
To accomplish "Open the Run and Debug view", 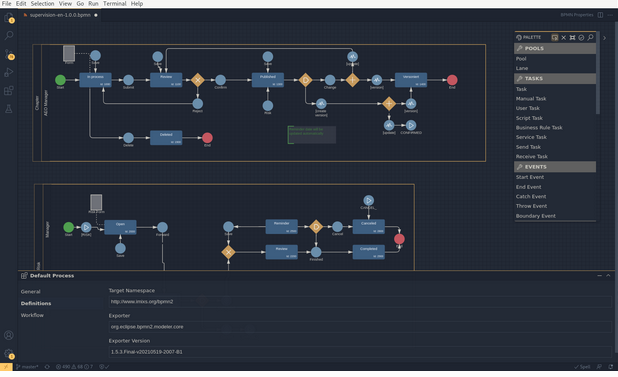I will pyautogui.click(x=9, y=72).
